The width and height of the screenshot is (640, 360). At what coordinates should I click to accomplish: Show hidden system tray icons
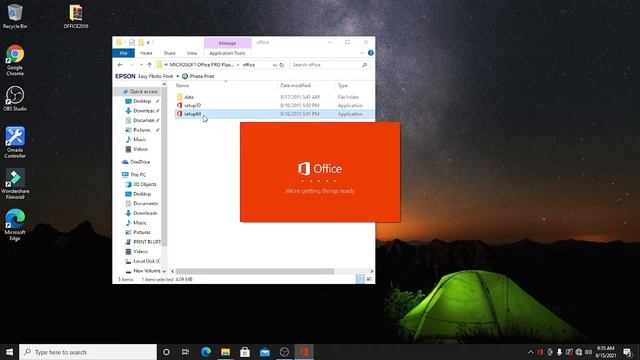(531, 352)
